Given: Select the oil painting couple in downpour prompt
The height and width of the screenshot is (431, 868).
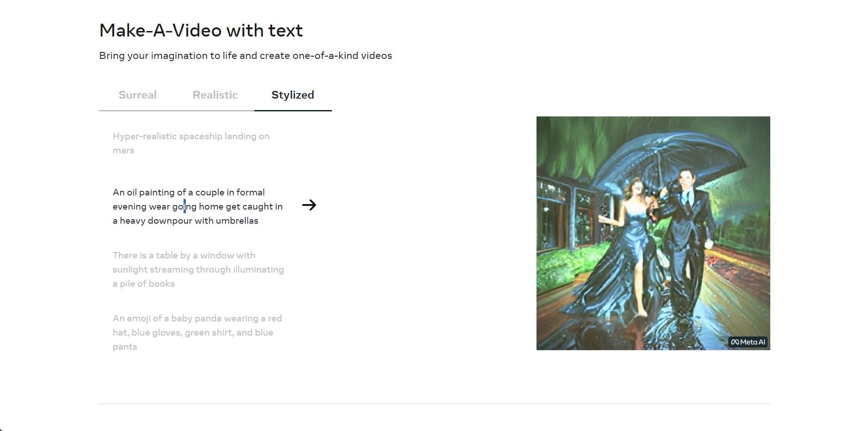Looking at the screenshot, I should point(198,206).
